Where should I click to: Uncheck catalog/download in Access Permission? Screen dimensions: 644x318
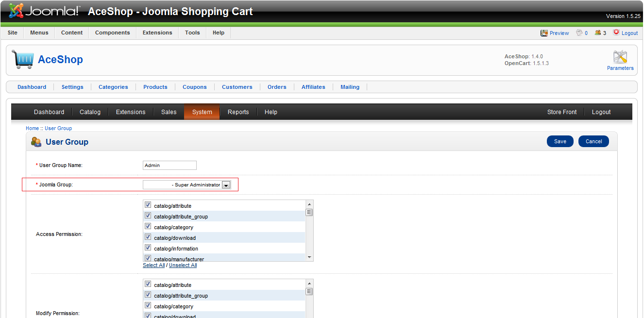(148, 237)
